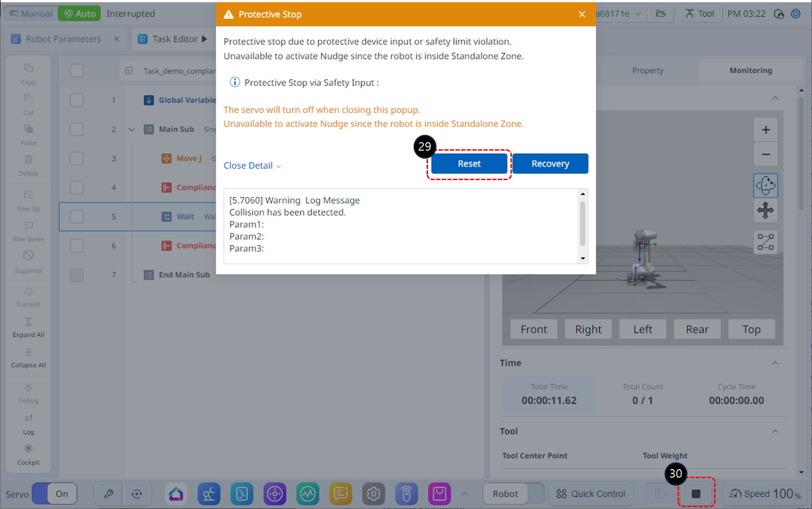Click the stop button in bottom bar
Screen dimensions: 812x509
pyautogui.click(x=696, y=494)
